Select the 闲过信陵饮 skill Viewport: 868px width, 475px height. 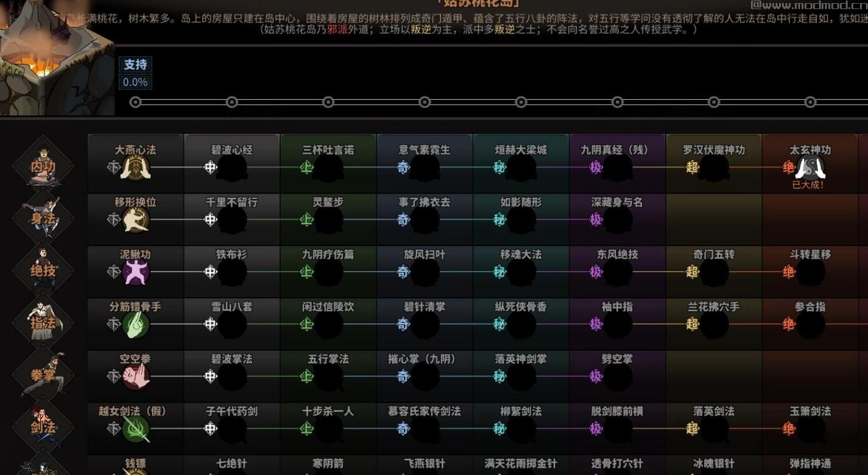coord(328,324)
